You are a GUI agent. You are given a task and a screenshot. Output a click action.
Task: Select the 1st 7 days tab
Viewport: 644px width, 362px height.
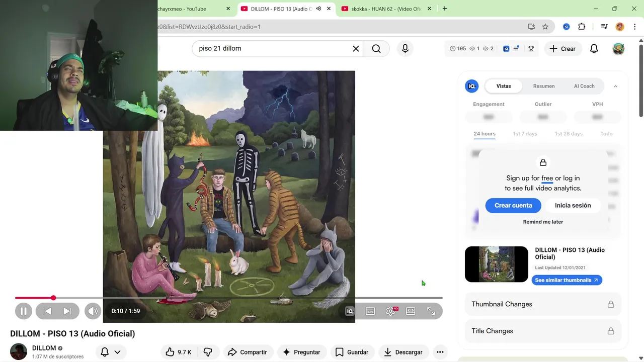click(x=525, y=134)
